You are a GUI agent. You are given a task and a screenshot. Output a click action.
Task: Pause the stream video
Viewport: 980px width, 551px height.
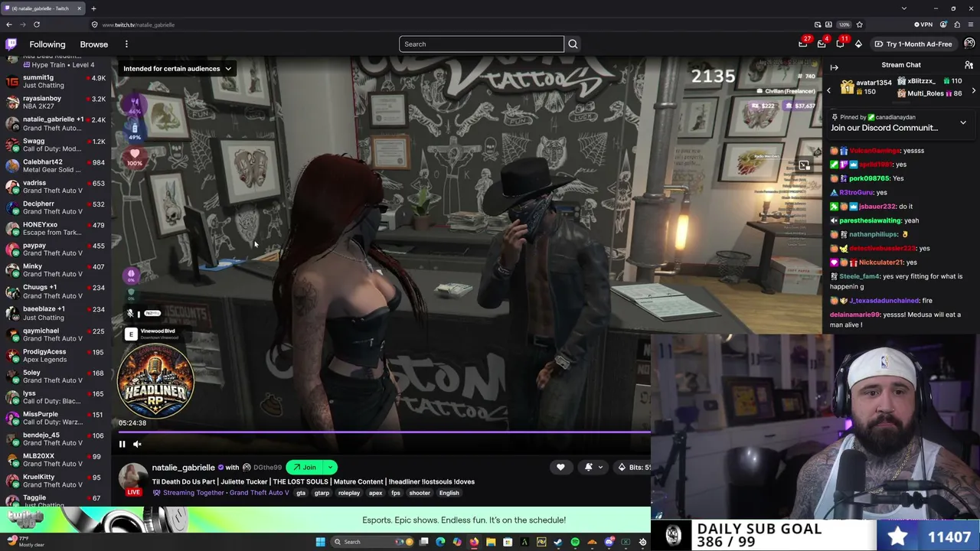[x=122, y=444]
